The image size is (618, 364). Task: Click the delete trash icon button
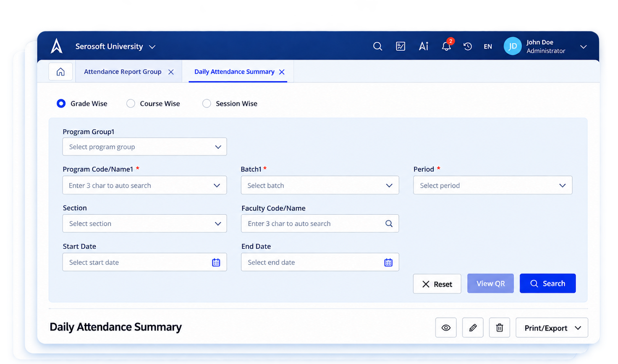click(500, 328)
